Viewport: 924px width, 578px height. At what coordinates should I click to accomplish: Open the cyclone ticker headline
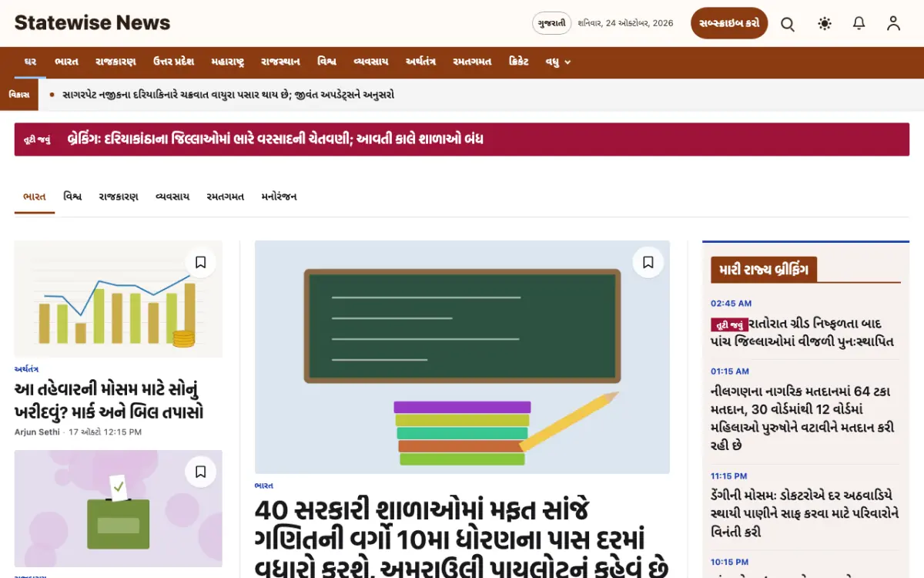click(228, 95)
